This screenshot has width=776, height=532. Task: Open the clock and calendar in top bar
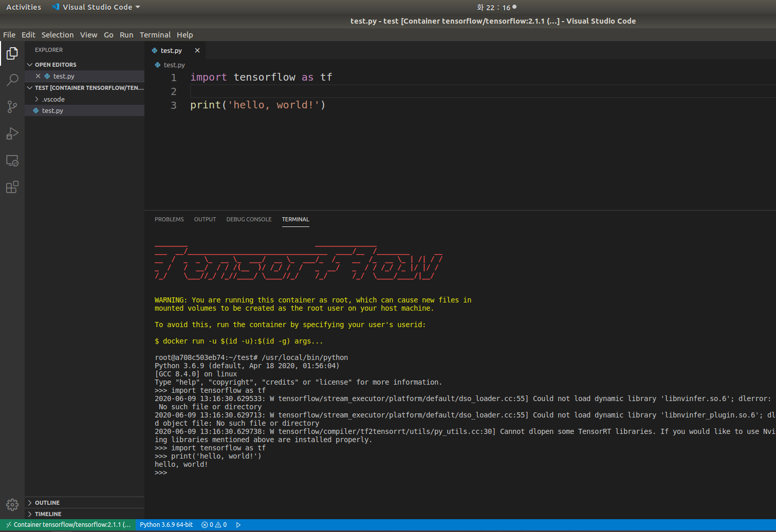pyautogui.click(x=496, y=7)
